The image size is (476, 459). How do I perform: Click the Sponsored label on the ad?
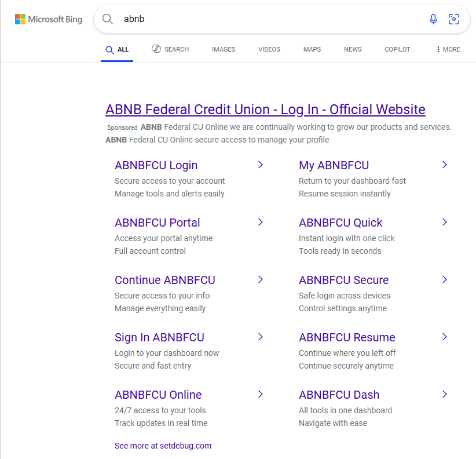[122, 128]
